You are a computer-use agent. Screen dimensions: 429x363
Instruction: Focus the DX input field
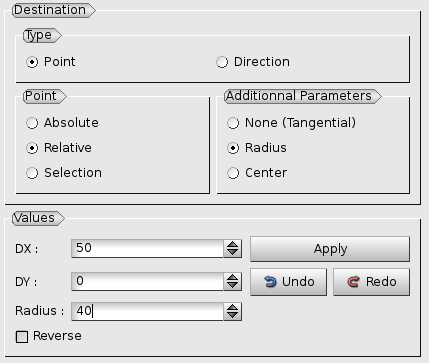(x=147, y=248)
